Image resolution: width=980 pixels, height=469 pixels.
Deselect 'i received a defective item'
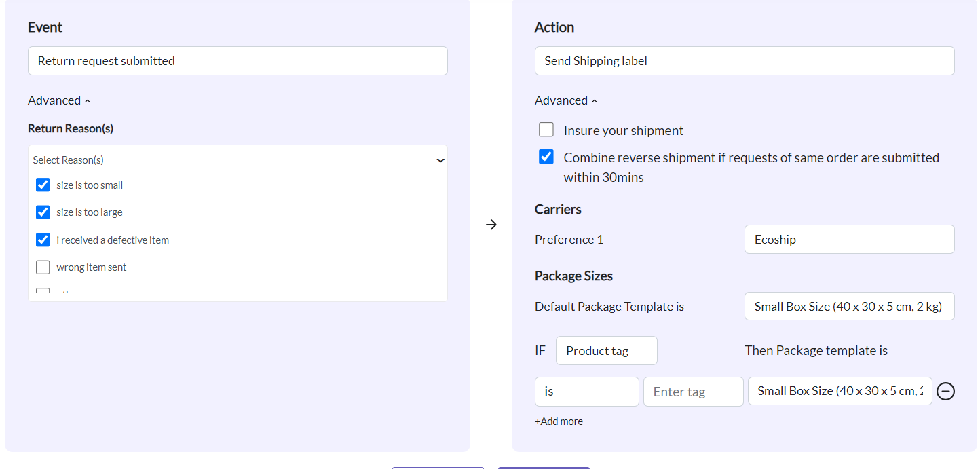point(43,240)
